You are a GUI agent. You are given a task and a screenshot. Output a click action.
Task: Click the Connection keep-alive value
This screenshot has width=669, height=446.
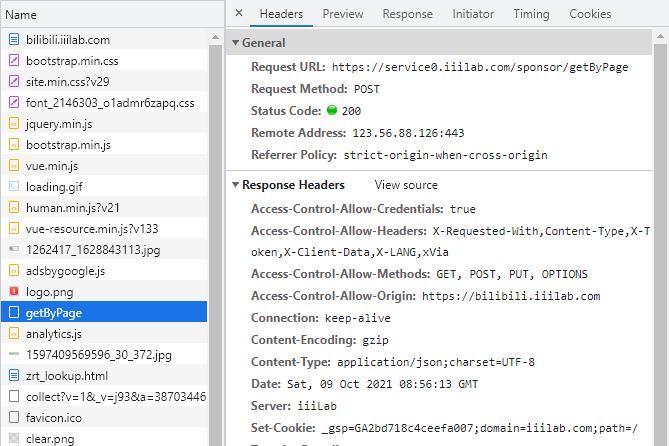[x=358, y=318]
